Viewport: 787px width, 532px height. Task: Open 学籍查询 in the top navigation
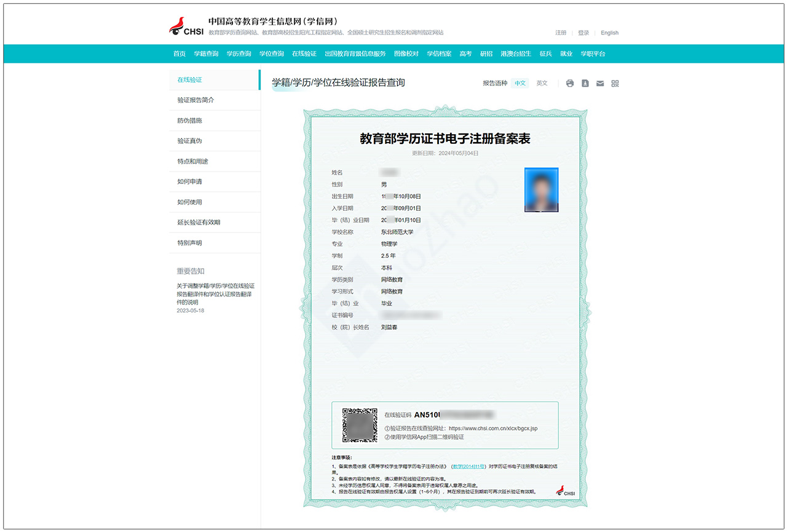point(205,54)
